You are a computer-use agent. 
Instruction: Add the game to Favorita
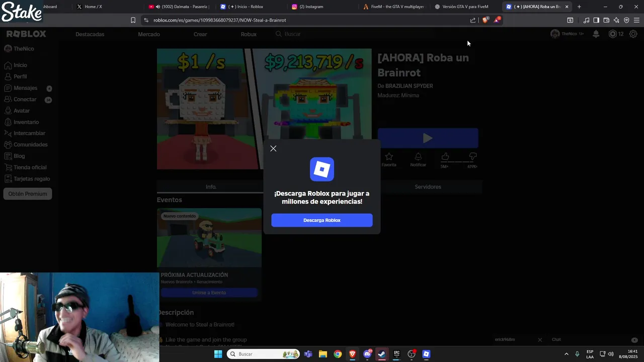[x=389, y=159]
